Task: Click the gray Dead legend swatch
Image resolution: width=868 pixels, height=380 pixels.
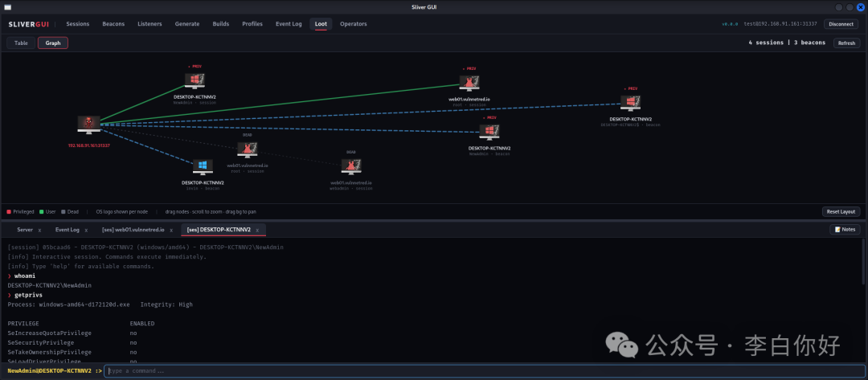Action: point(63,212)
